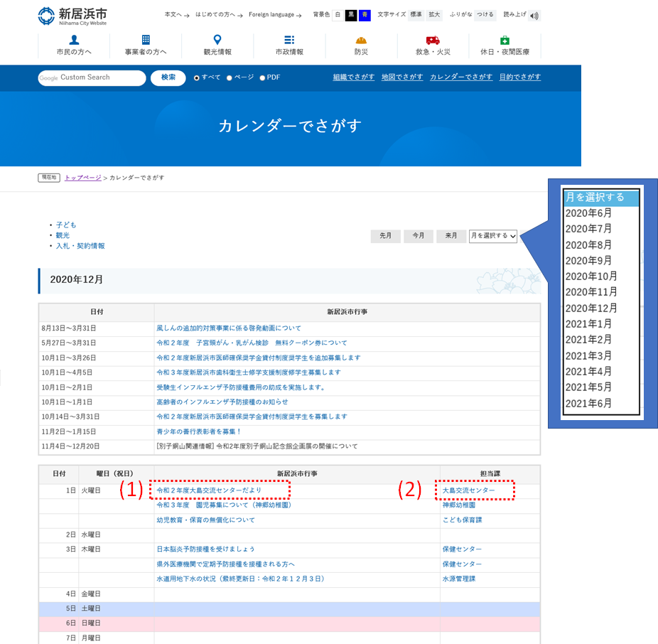Screen dimensions: 658x644
Task: Open 事業者の方へ building icon
Action: pos(146,40)
